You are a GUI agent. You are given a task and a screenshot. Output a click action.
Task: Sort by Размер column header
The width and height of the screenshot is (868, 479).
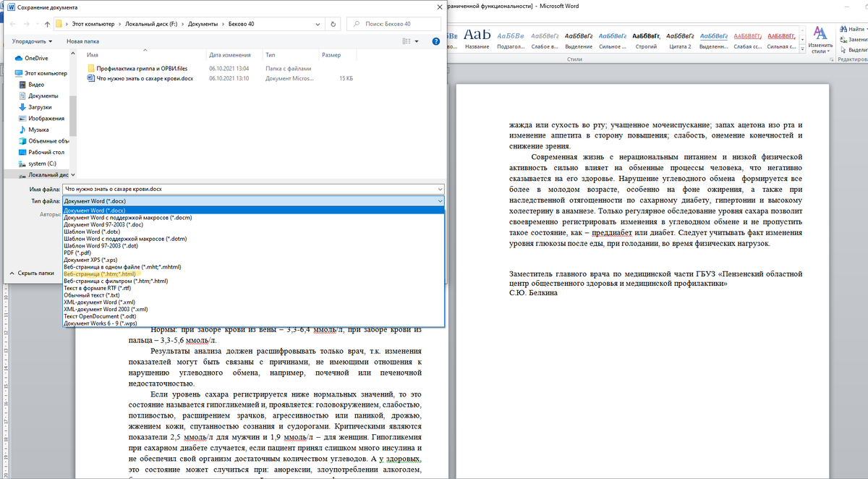coord(331,55)
